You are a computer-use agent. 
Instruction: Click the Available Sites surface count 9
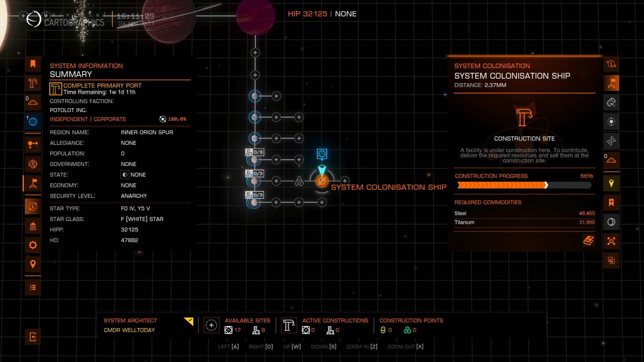pyautogui.click(x=259, y=330)
